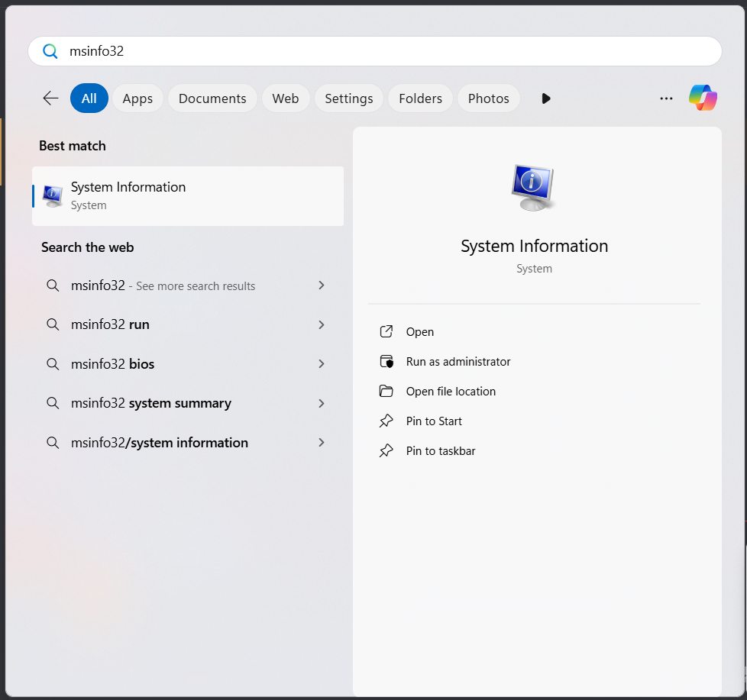Click the Open action icon
Screen dimensions: 747x700
[x=386, y=331]
